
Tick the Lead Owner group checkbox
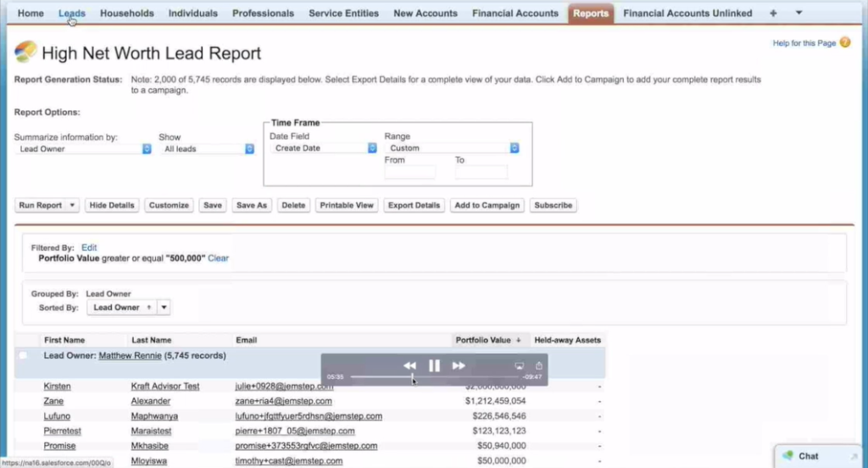click(23, 356)
